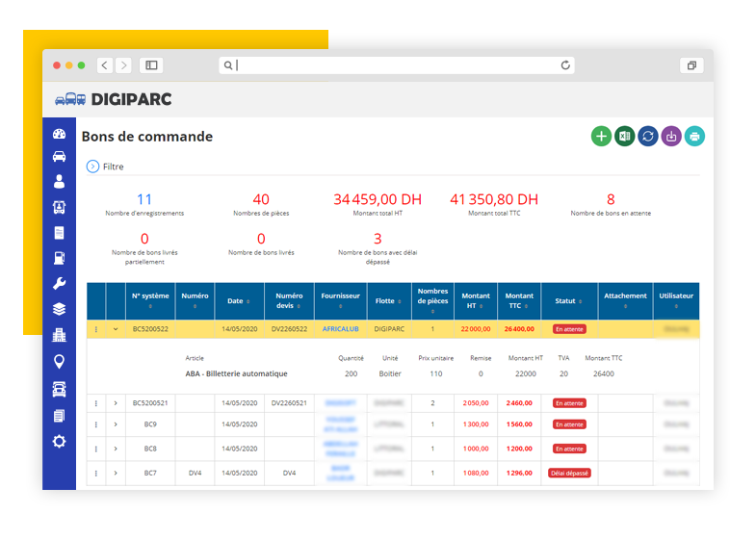Open the drivers person icon in sidebar

(x=60, y=182)
